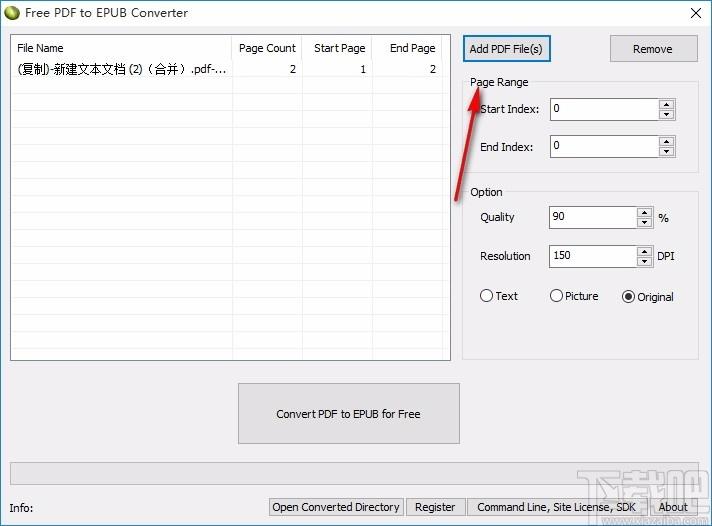Increase the Resolution DPI value
Image resolution: width=712 pixels, height=526 pixels.
pos(644,251)
